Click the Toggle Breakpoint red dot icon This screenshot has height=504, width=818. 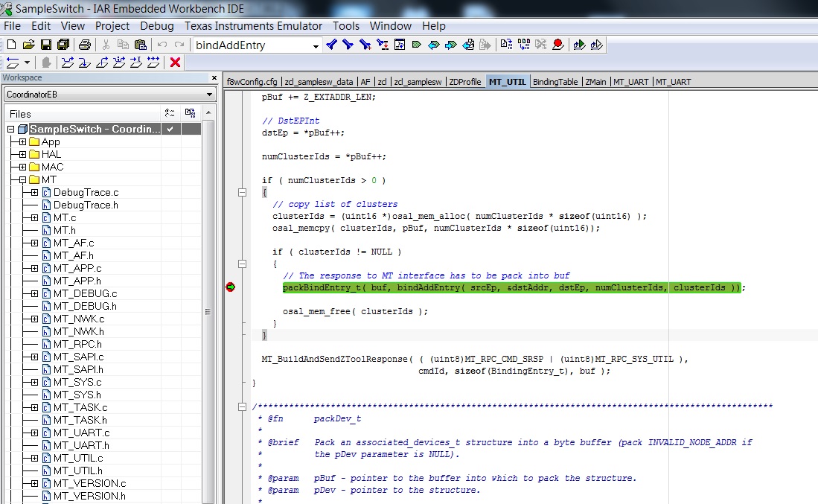557,45
